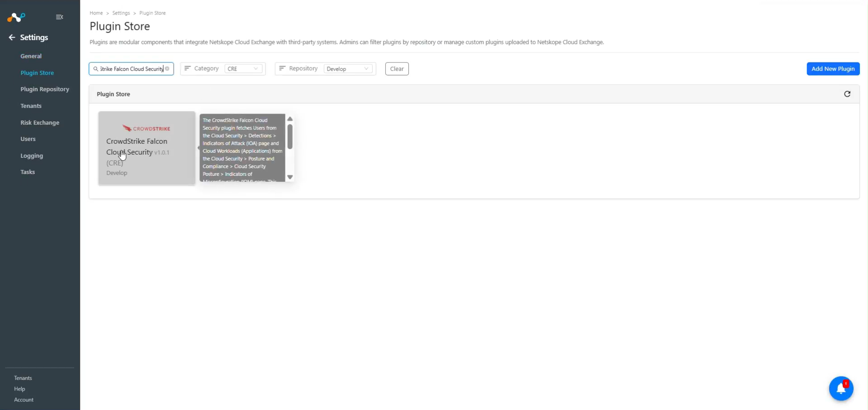The image size is (868, 410).
Task: Select Plugin Store in the sidebar
Action: point(37,73)
